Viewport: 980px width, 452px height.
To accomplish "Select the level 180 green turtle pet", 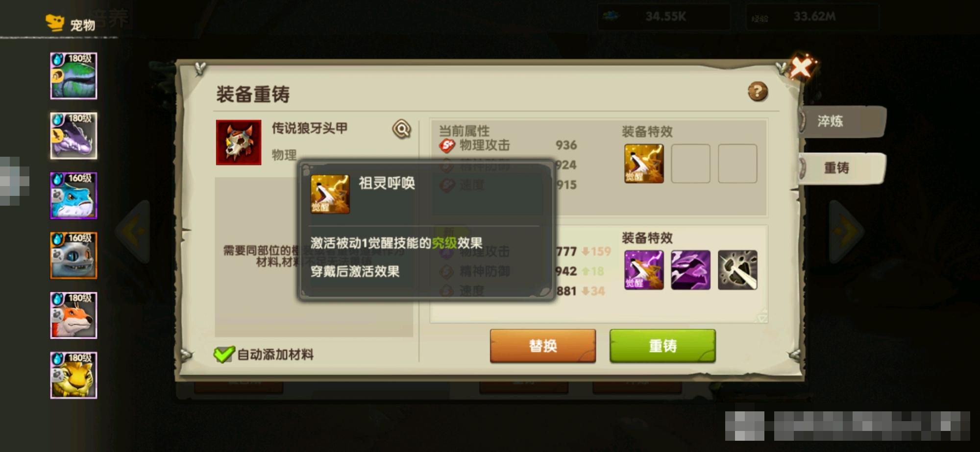I will 73,76.
